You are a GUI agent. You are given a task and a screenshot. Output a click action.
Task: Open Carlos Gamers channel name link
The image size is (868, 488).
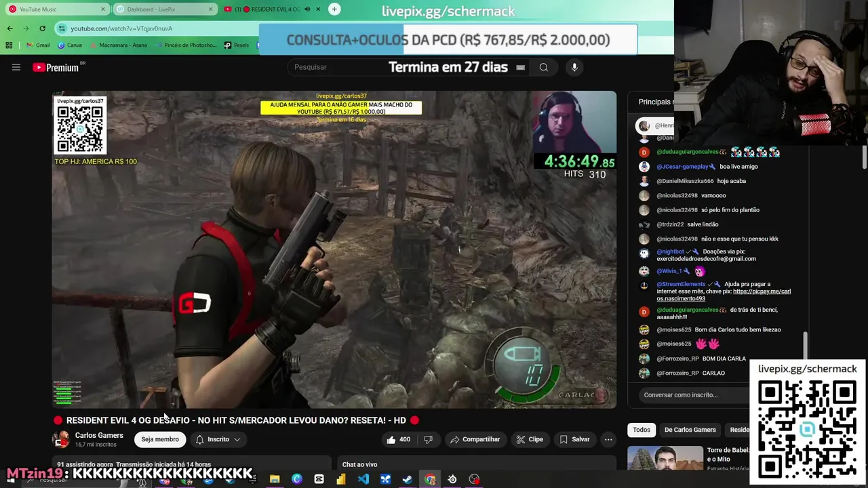[x=99, y=435]
